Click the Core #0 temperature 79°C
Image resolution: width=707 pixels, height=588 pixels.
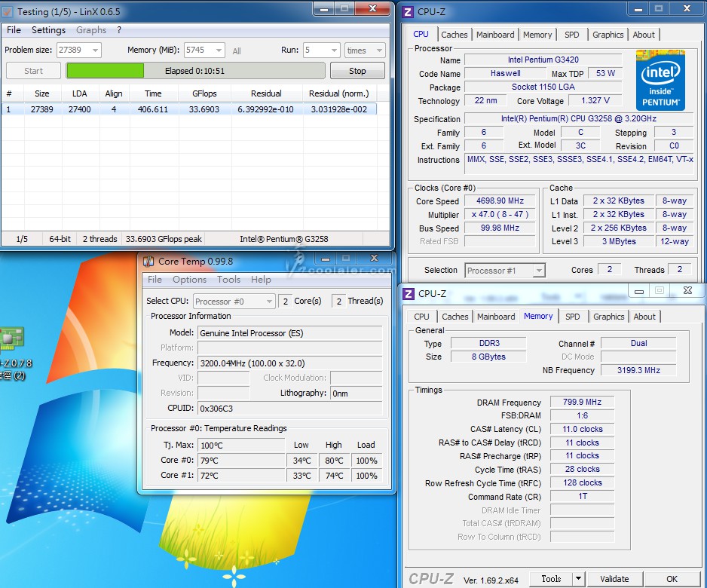pyautogui.click(x=241, y=461)
